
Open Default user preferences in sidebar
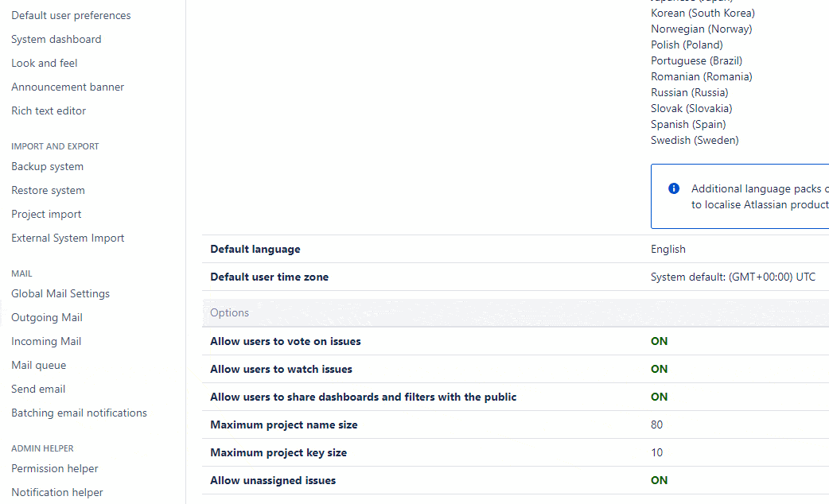point(71,15)
